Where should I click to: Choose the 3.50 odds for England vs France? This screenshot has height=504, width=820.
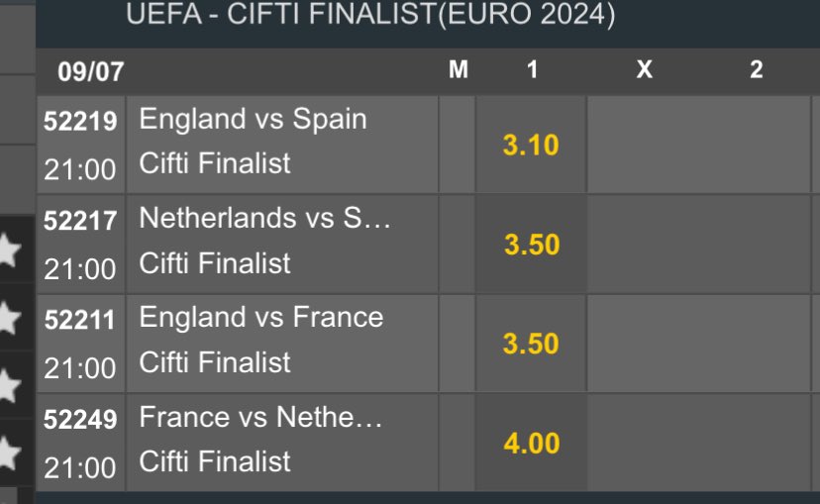[531, 344]
